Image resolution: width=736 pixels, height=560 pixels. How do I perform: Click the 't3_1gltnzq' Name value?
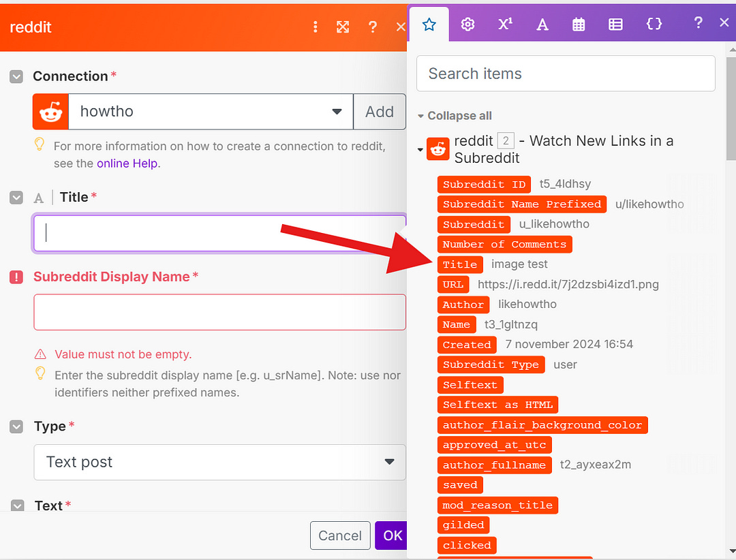click(x=510, y=324)
